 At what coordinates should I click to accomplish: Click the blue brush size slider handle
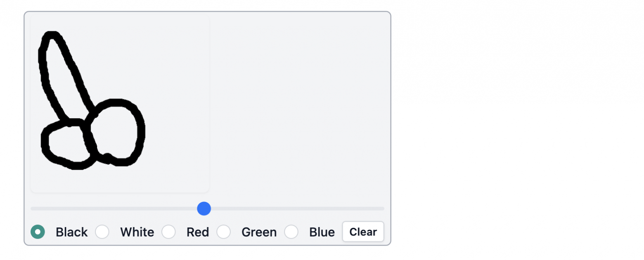204,208
